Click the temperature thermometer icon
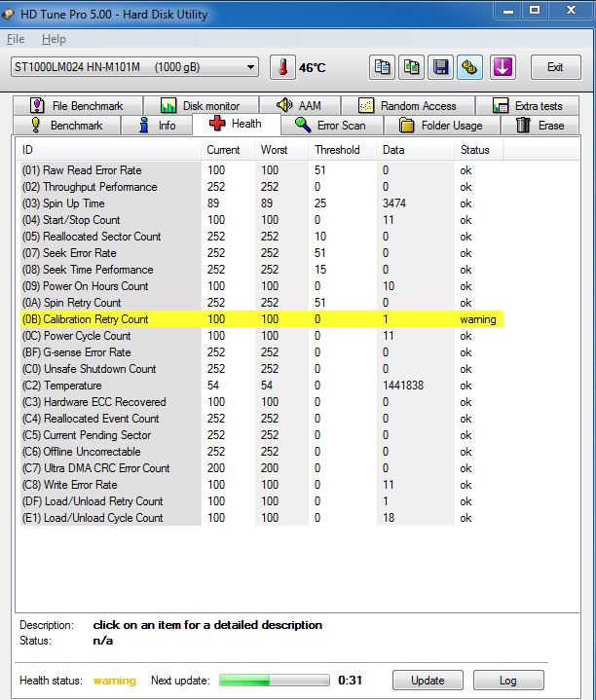Screen dimensions: 596x700 click(x=282, y=67)
